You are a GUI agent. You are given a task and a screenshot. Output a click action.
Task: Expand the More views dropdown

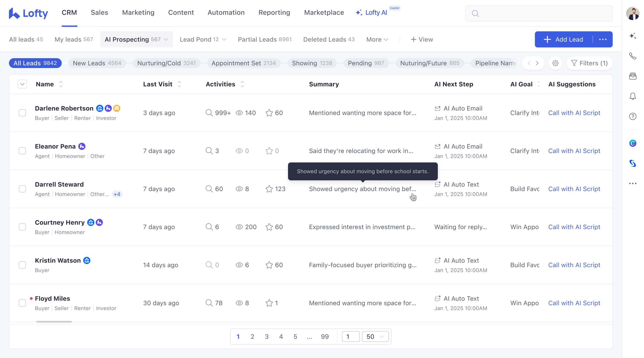(377, 40)
